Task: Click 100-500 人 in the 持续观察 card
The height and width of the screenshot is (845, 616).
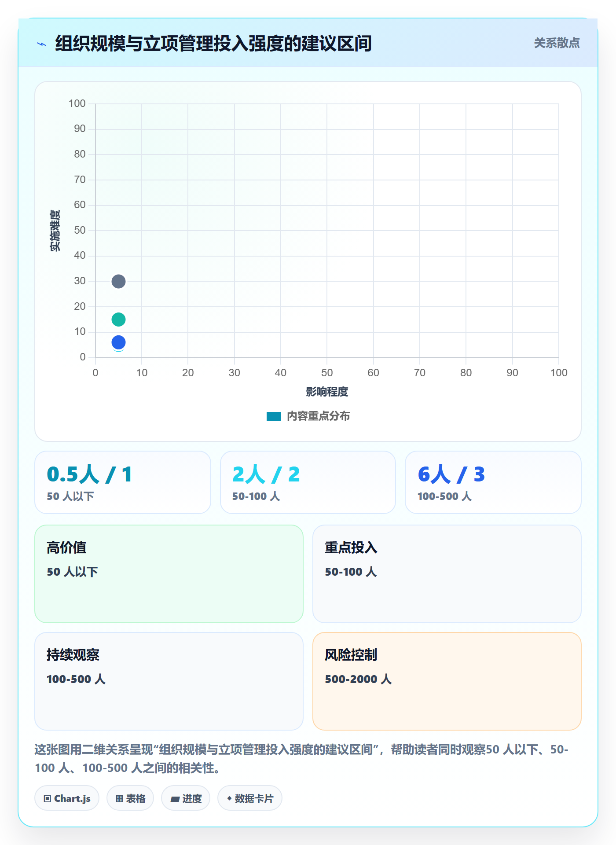Action: click(76, 679)
